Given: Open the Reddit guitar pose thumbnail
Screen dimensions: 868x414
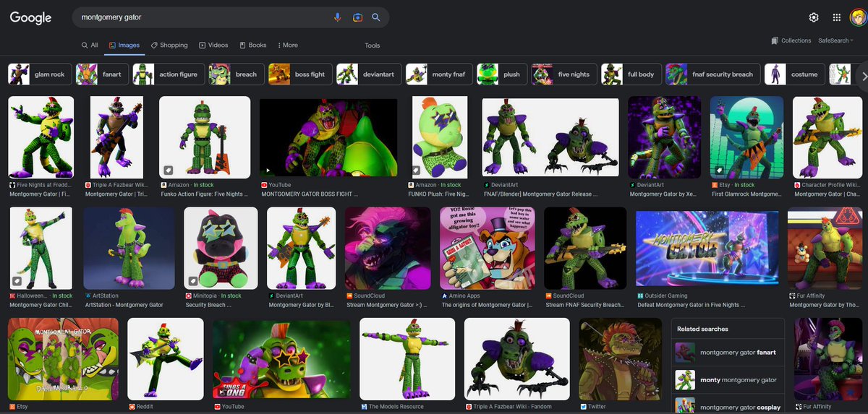Looking at the screenshot, I should click(165, 359).
